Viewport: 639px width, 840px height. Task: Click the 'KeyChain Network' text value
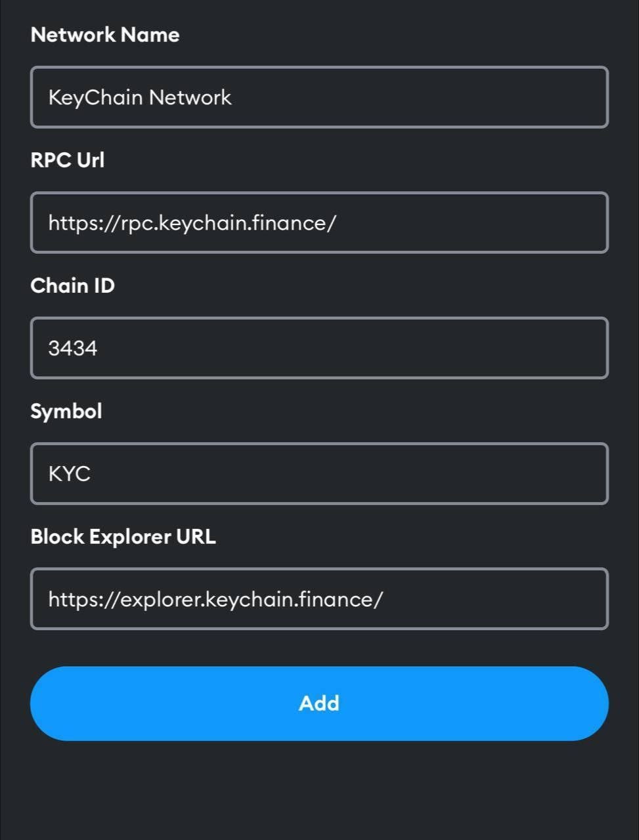click(x=140, y=97)
